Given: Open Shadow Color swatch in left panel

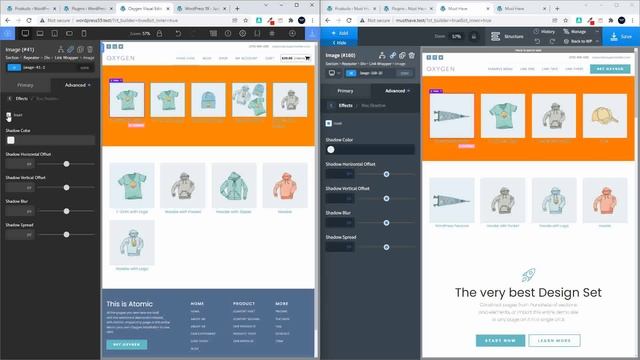Looking at the screenshot, I should pos(11,140).
